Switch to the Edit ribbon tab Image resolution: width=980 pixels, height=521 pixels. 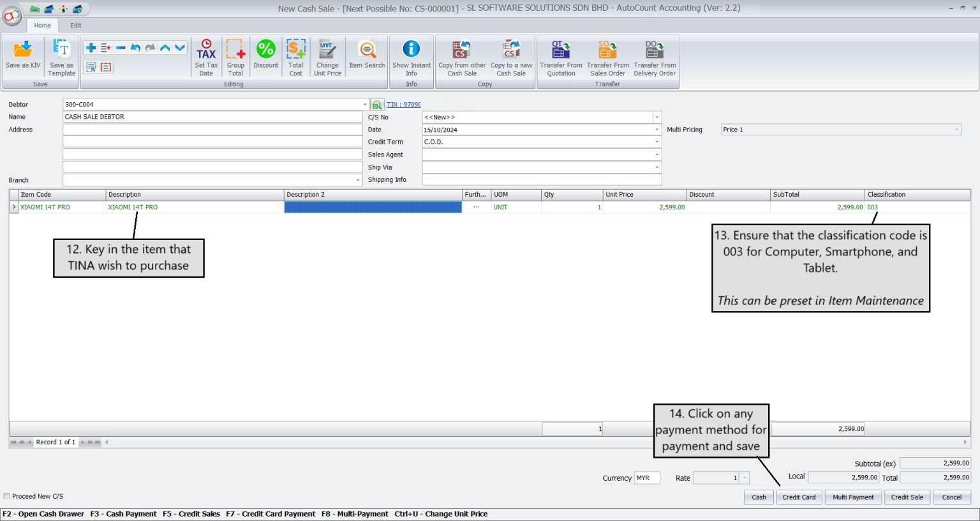click(x=76, y=26)
